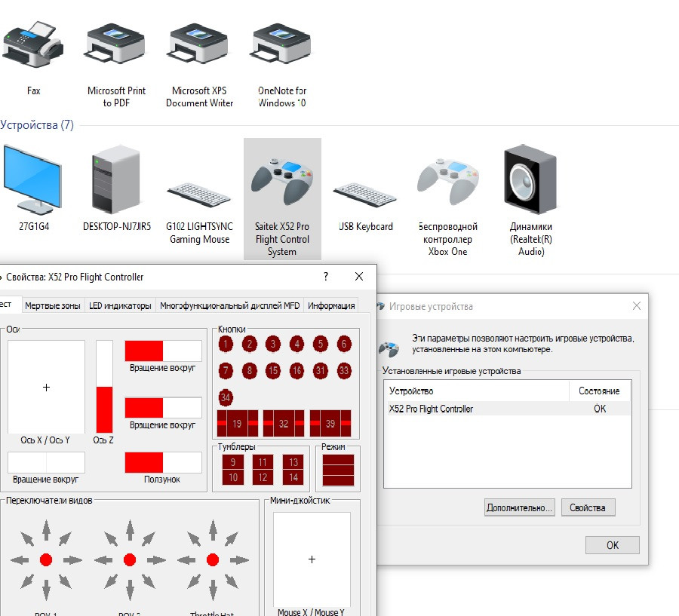
Task: Click the Ось Z axis bar
Action: pos(104,387)
